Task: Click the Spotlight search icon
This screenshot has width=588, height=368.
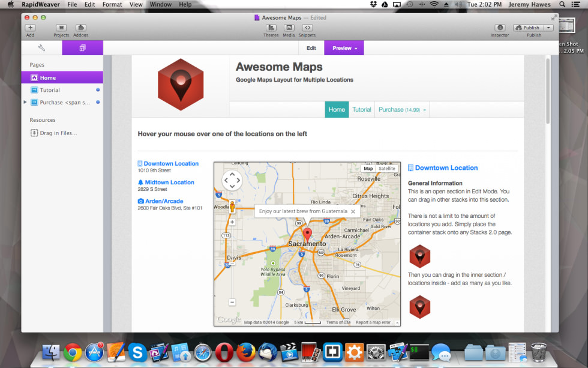Action: click(562, 4)
